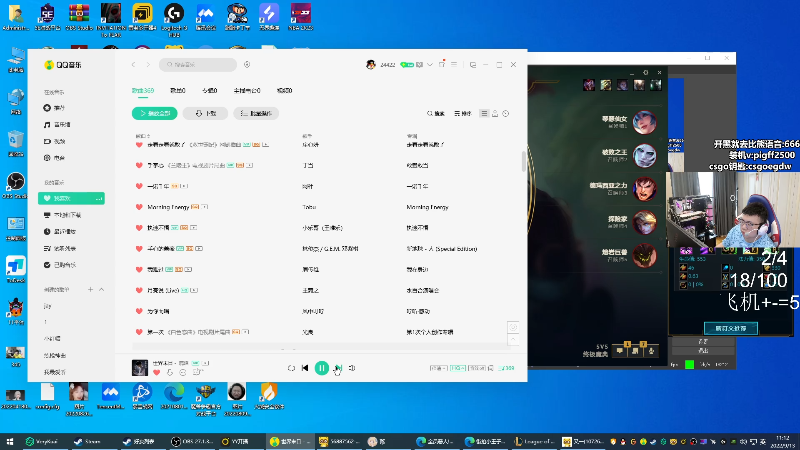Open 音乐馆 music hall in sidebar

tap(57, 124)
